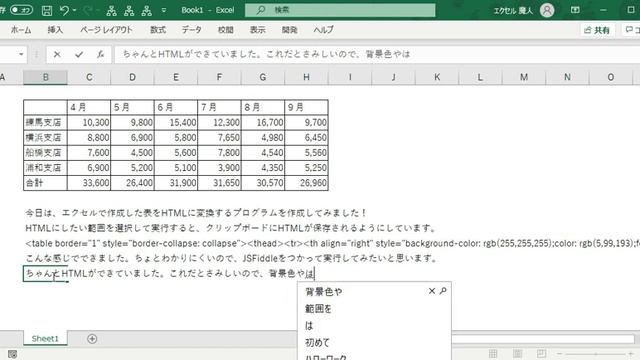Click the search magnifier in suggestion popup
Screen dimensions: 640x360
click(443, 291)
